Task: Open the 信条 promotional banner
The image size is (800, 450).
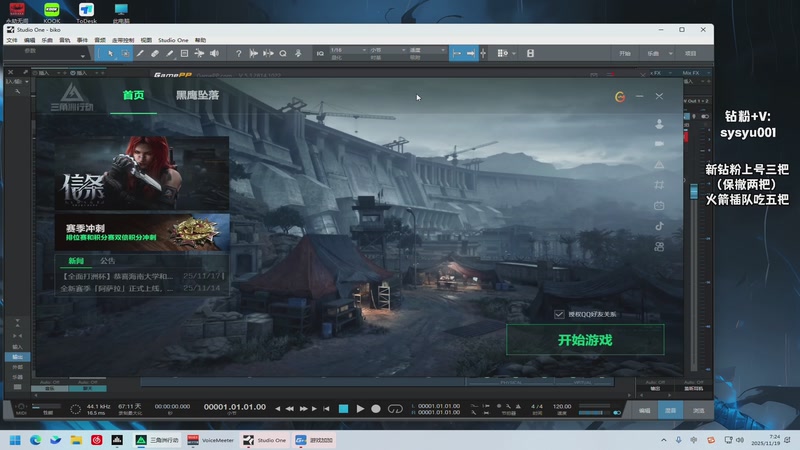Action: click(142, 173)
